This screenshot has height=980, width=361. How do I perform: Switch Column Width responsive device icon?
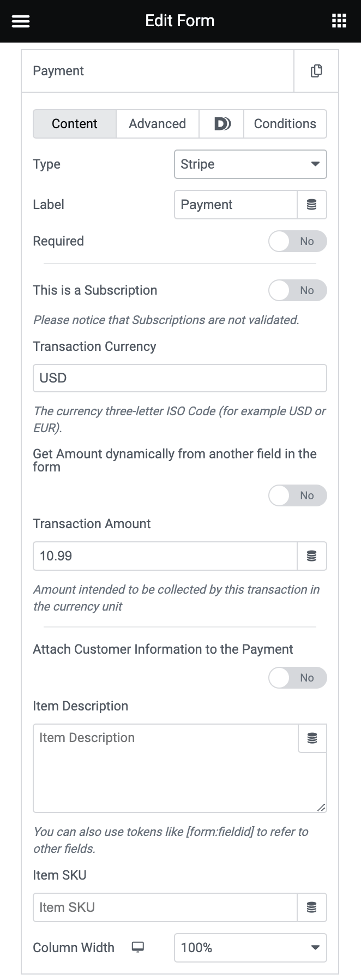(x=138, y=947)
